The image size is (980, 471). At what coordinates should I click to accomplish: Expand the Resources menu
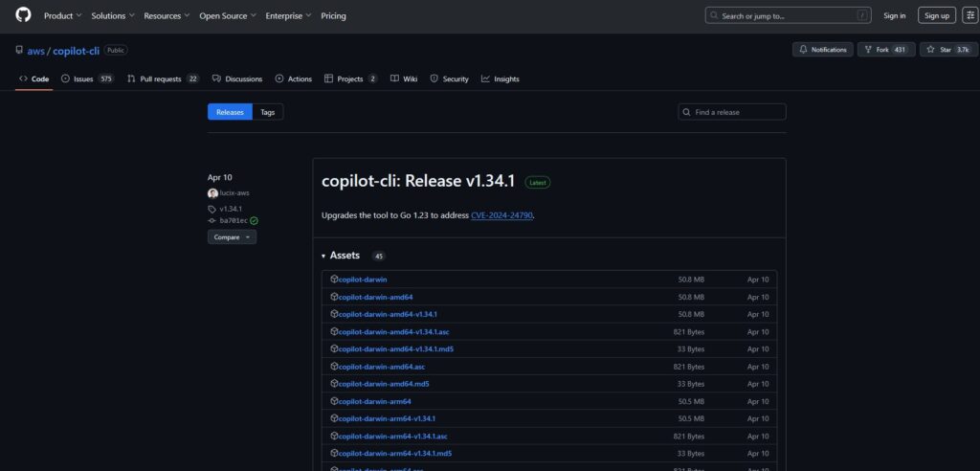pos(167,15)
